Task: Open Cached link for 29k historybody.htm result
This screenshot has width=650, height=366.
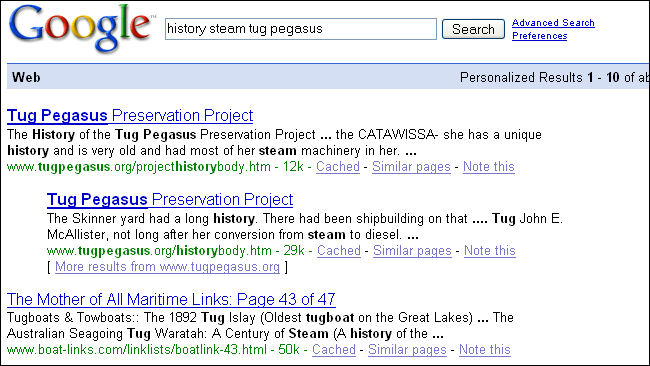Action: coord(339,251)
